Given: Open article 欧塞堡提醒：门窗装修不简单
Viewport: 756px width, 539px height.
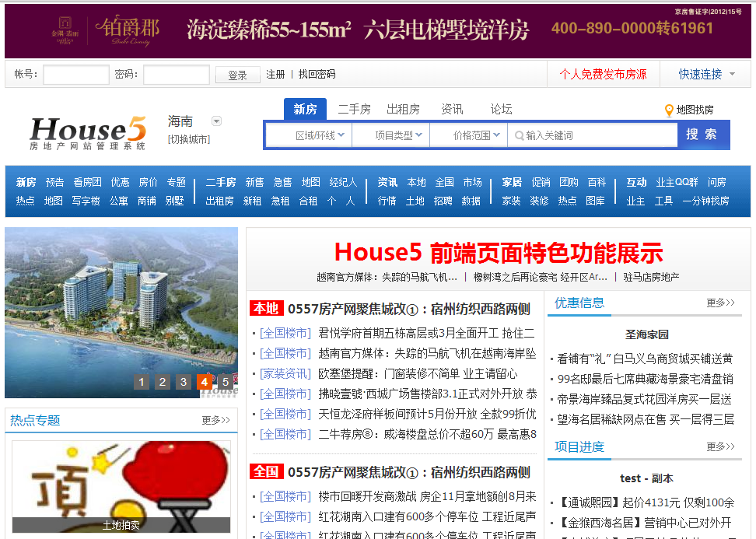Looking at the screenshot, I should tap(418, 373).
